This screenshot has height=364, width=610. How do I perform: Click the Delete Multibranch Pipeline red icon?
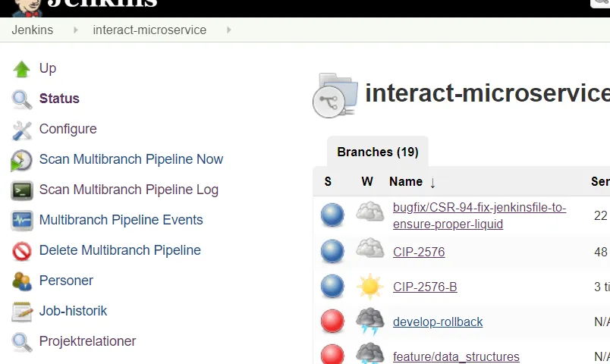pyautogui.click(x=22, y=251)
